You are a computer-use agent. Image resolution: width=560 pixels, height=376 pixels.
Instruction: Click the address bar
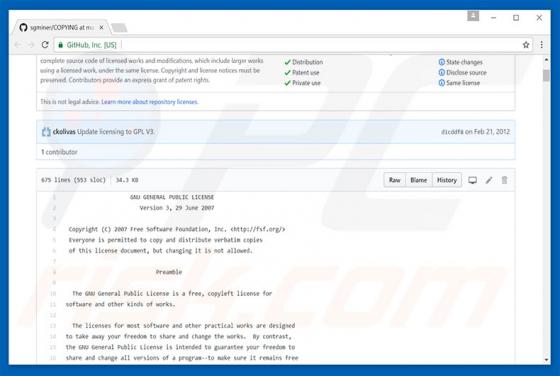[293, 45]
